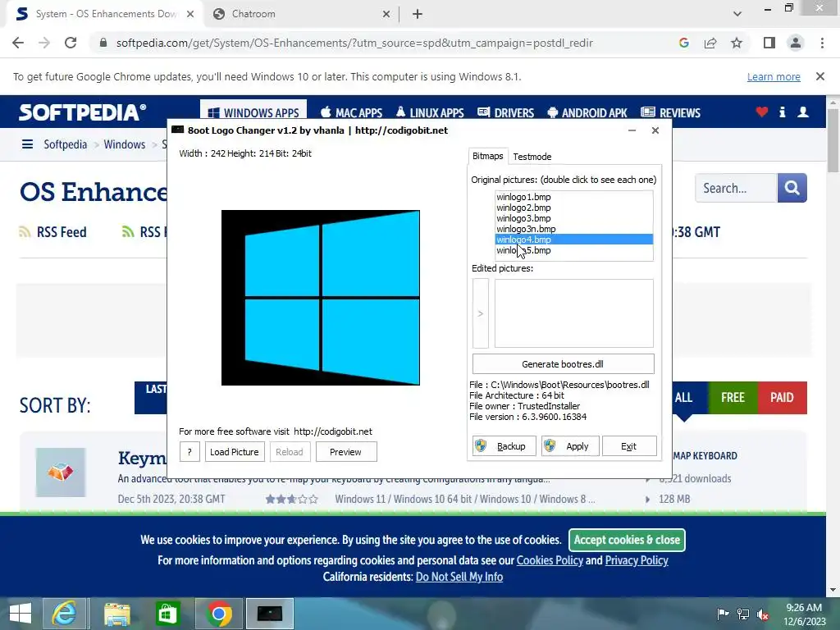
Task: Select the highlighted winlogo4.bmp entry
Action: click(x=573, y=240)
